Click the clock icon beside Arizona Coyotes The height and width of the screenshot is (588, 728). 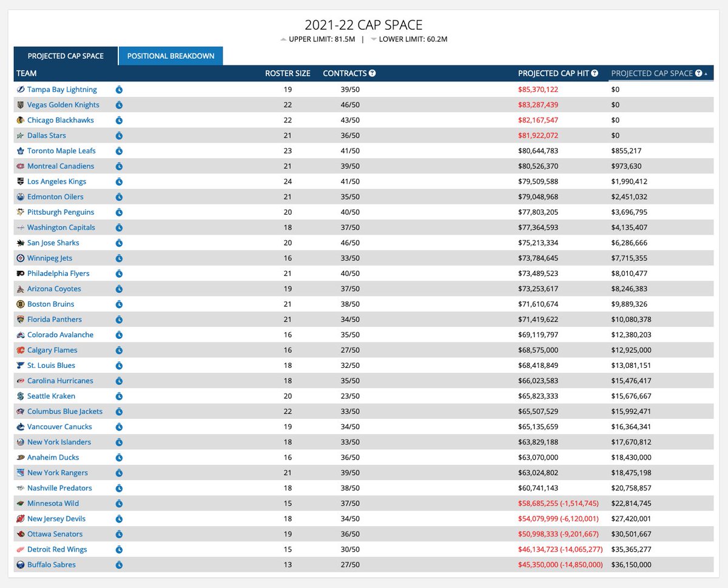tap(119, 289)
